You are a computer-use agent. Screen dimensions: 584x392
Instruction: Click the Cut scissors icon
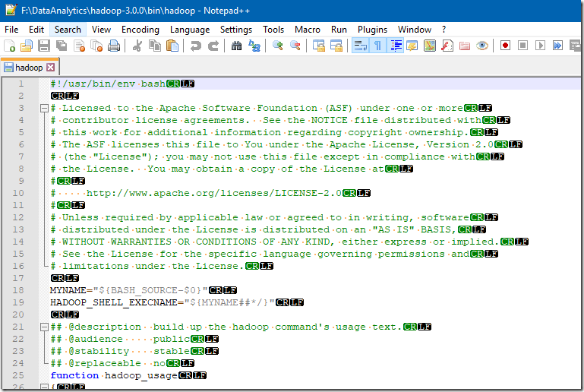coord(137,46)
